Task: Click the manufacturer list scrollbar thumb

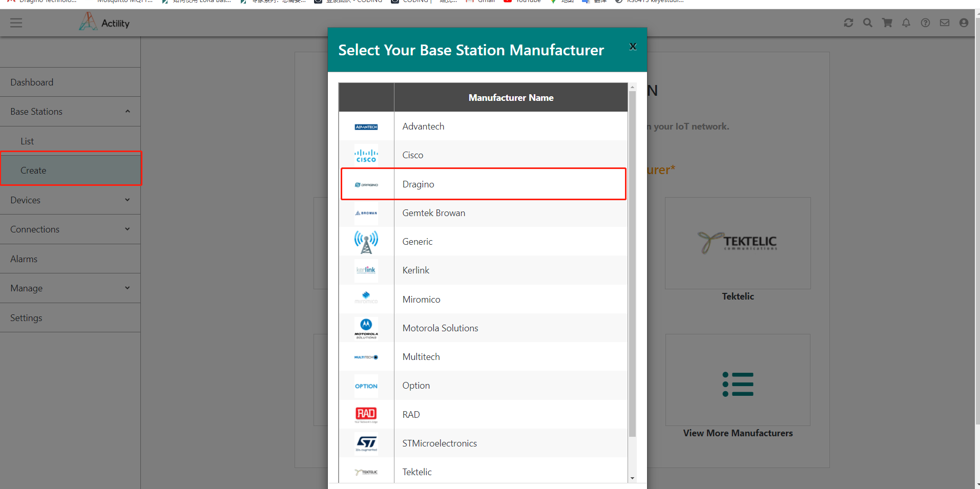Action: click(x=632, y=264)
